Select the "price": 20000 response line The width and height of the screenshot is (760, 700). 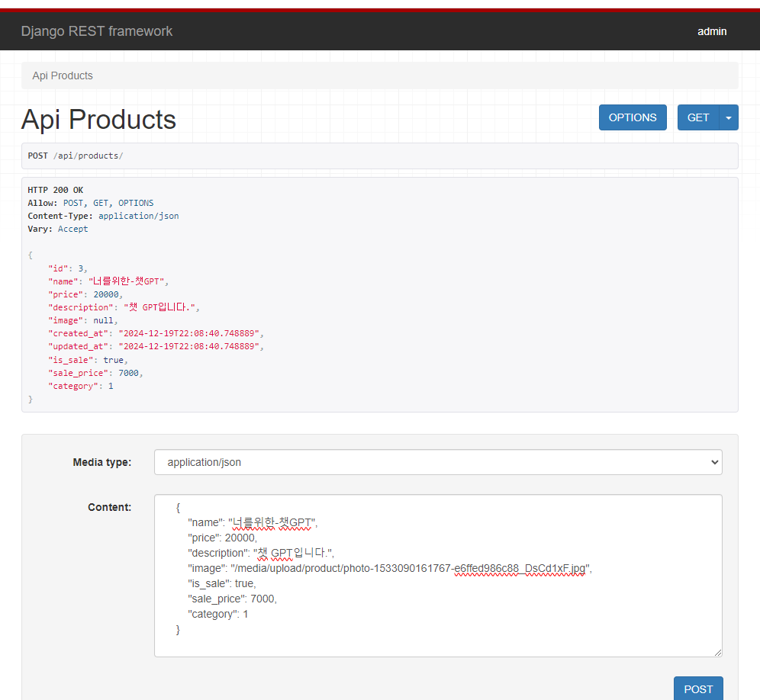click(x=85, y=294)
